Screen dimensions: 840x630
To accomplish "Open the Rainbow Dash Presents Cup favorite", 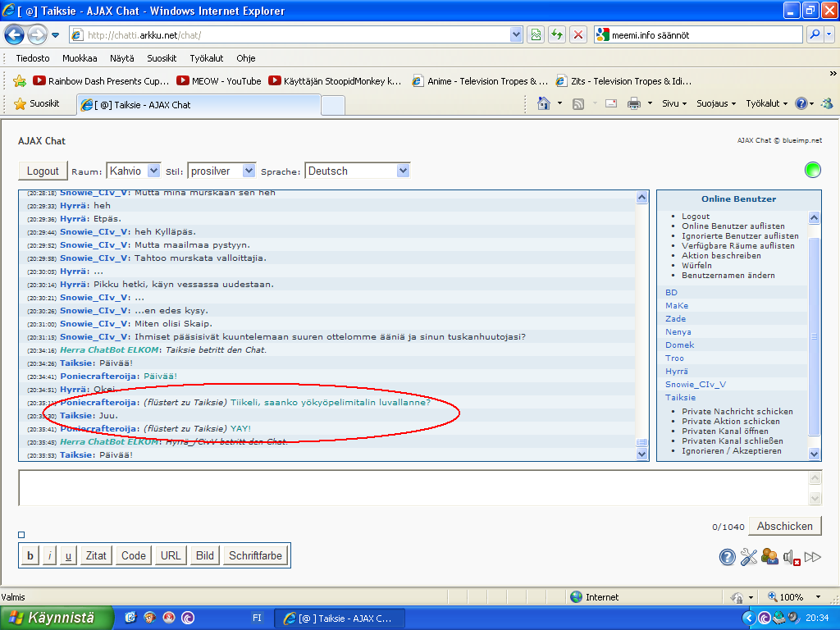I will (x=101, y=81).
